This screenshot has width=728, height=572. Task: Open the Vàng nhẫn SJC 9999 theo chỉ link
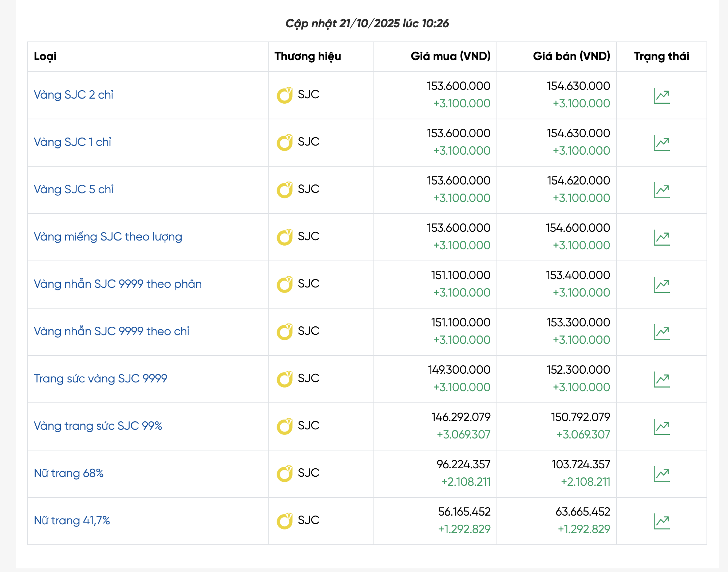tap(111, 331)
